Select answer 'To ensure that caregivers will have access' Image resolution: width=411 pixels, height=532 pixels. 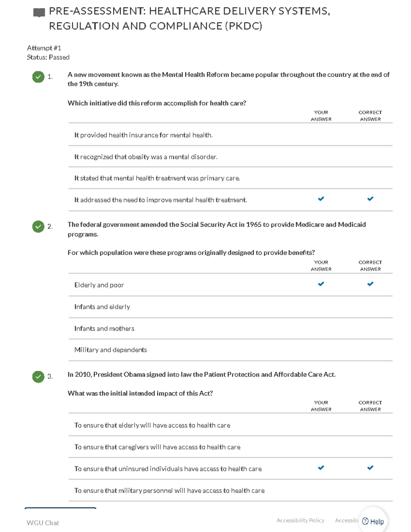[x=231, y=447]
